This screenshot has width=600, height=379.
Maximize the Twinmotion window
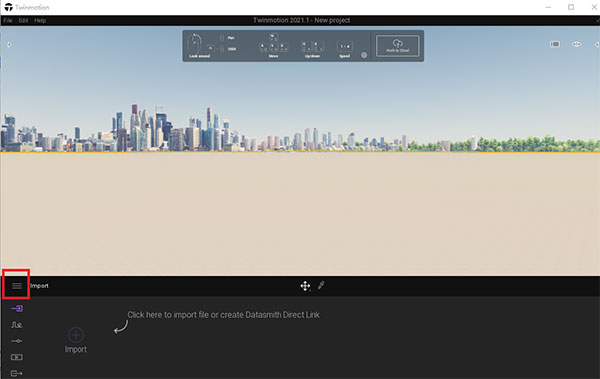pos(571,7)
